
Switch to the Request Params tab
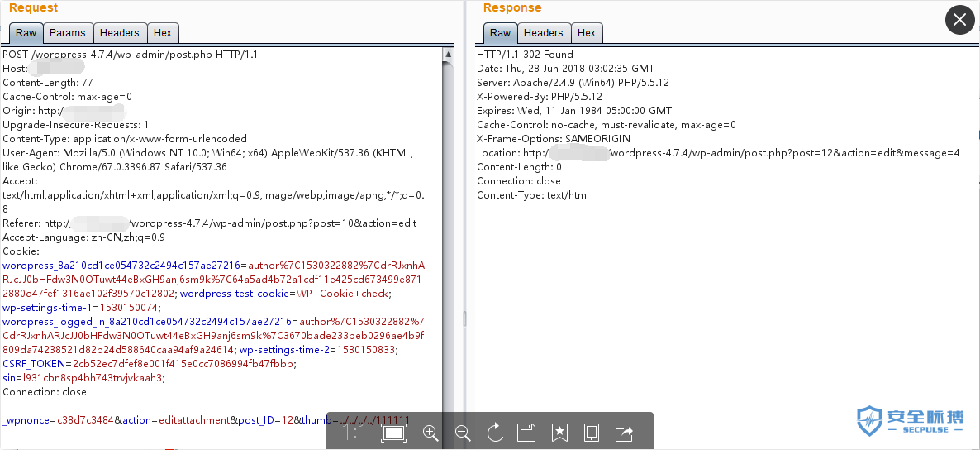pos(68,33)
